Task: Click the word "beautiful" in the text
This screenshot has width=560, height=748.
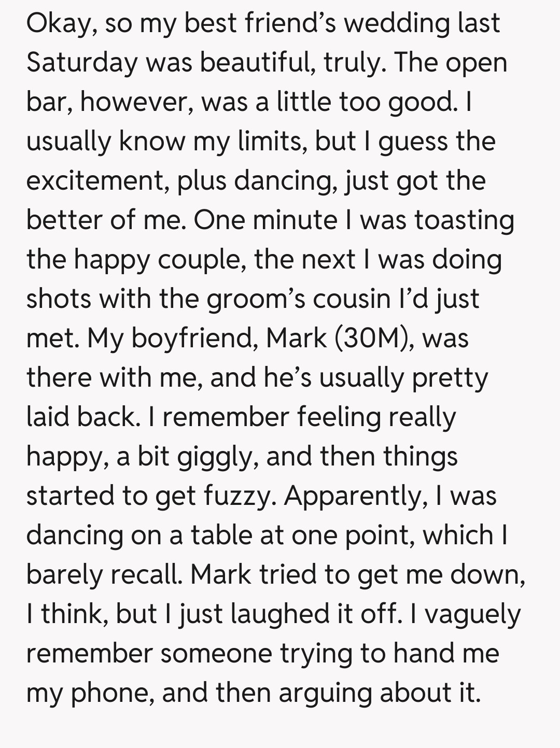Action: [x=257, y=63]
